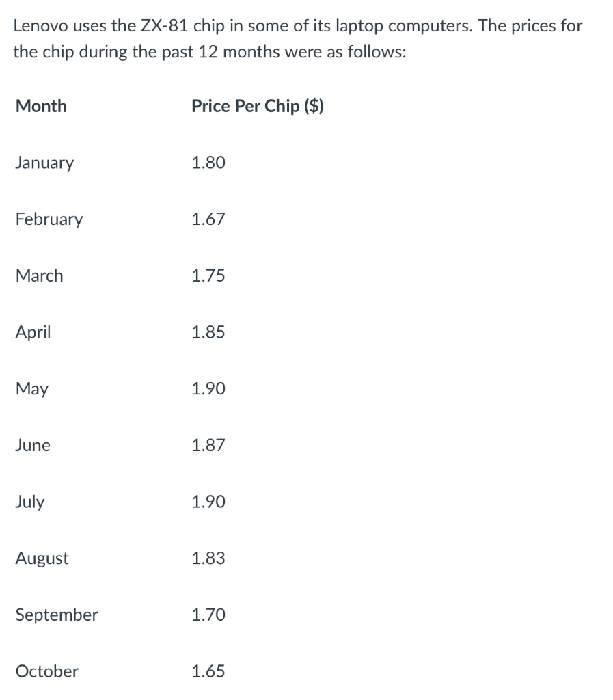Select the May month cell
Viewport: 613px width, 700px height.
click(32, 389)
